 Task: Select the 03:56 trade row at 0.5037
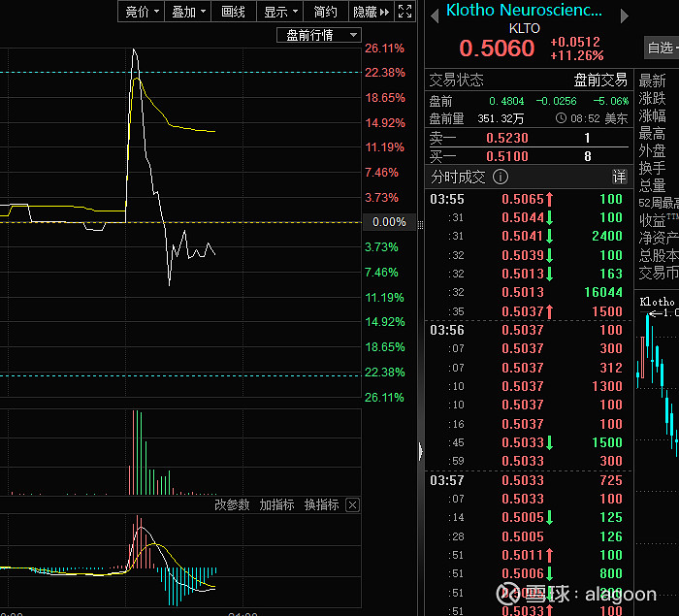(x=529, y=330)
